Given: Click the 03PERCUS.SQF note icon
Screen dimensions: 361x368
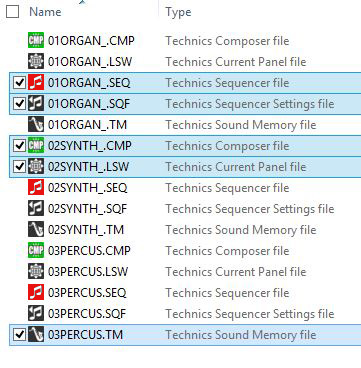Looking at the screenshot, I should (x=36, y=313).
